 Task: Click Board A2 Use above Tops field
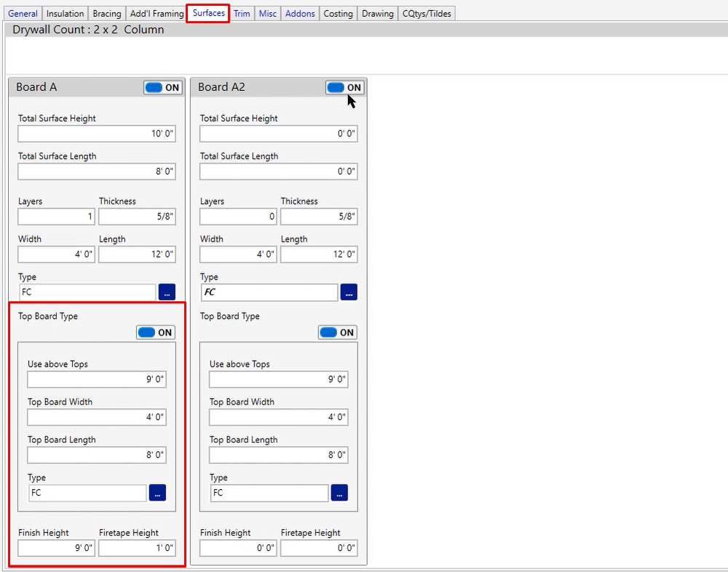[278, 380]
